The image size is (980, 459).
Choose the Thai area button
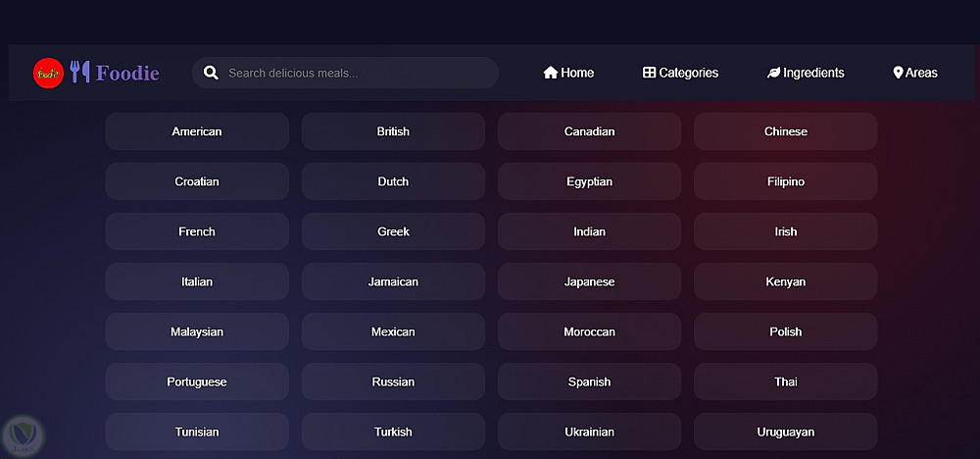coord(785,382)
